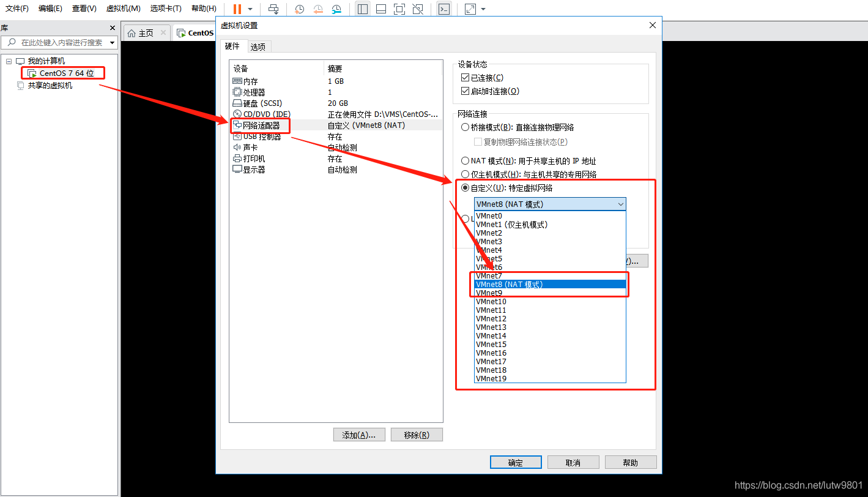The width and height of the screenshot is (868, 497).
Task: Toggle the thumbnail bar view
Action: pos(380,9)
